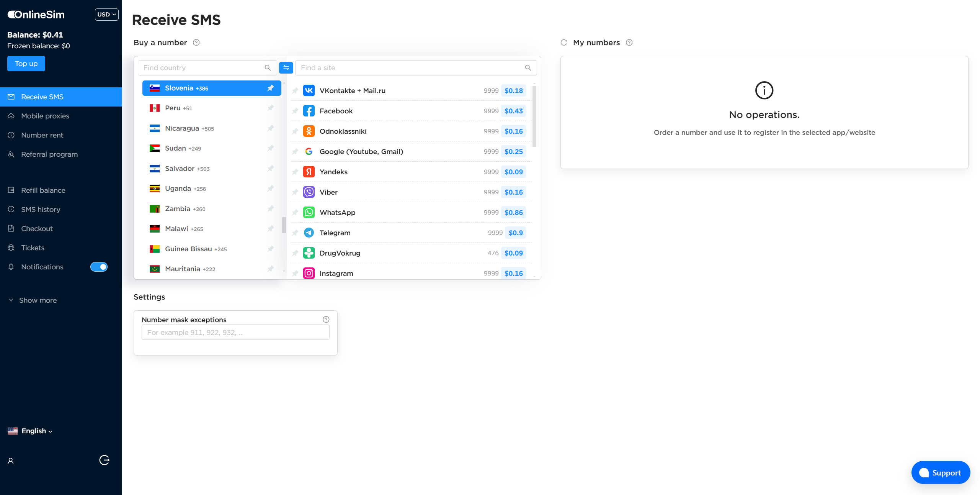Click the swap country/site columns icon
980x495 pixels.
[x=286, y=68]
